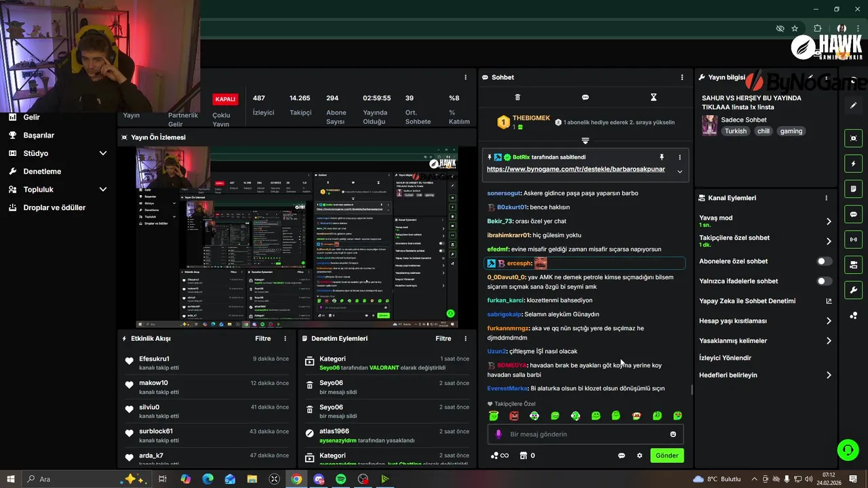The width and height of the screenshot is (868, 488).
Task: Toggle Yalnızca ifadelerle sohbet switch
Action: pyautogui.click(x=824, y=281)
